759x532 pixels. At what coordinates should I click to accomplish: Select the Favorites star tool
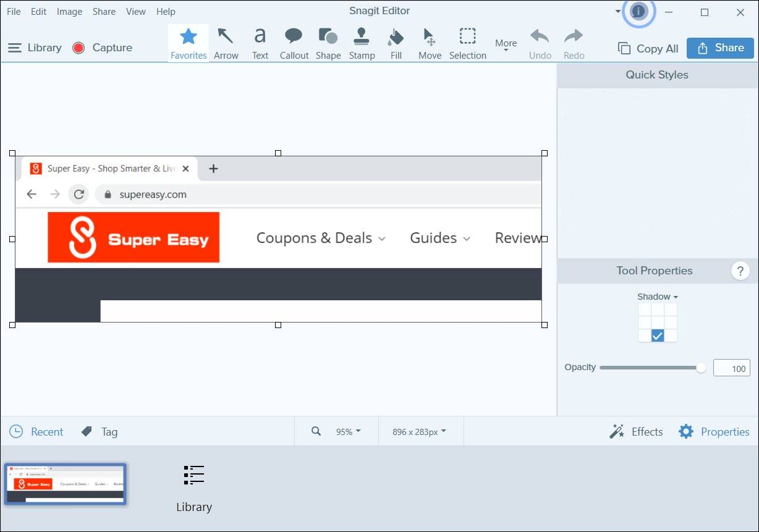tap(189, 43)
